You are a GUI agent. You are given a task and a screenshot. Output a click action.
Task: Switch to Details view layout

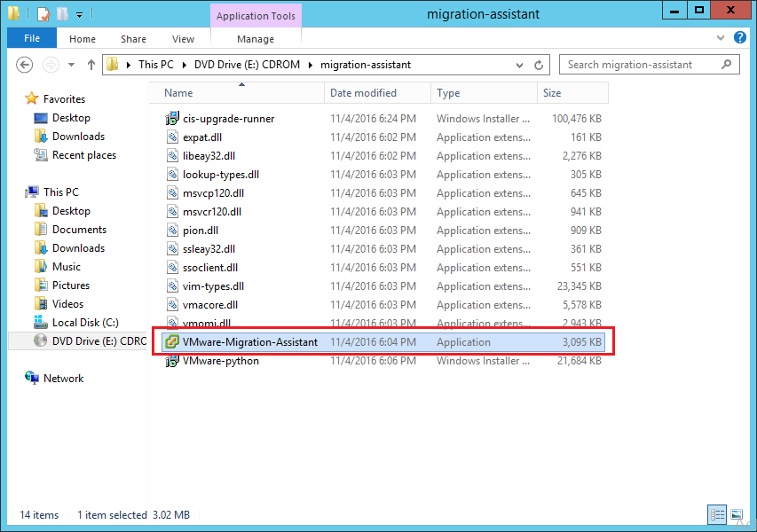click(717, 514)
